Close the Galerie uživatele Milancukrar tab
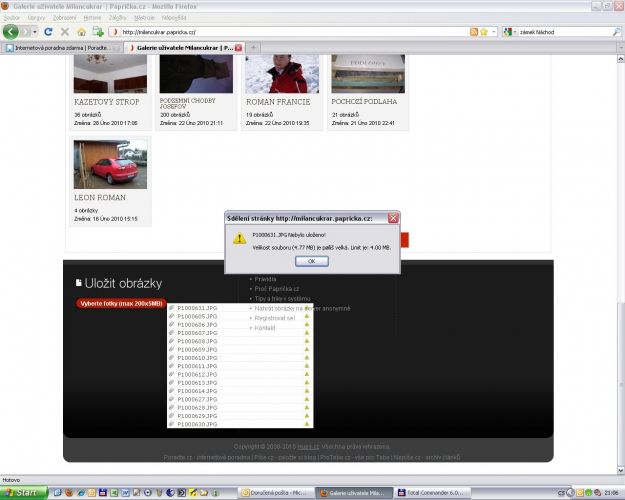The height and width of the screenshot is (500, 625). 238,48
